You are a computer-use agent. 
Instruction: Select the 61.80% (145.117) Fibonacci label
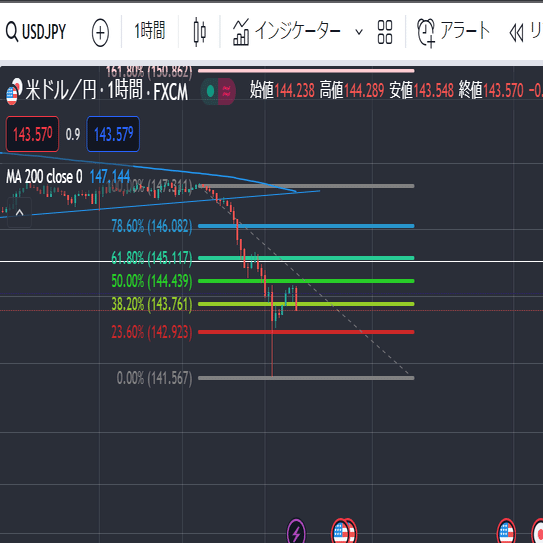click(x=152, y=258)
